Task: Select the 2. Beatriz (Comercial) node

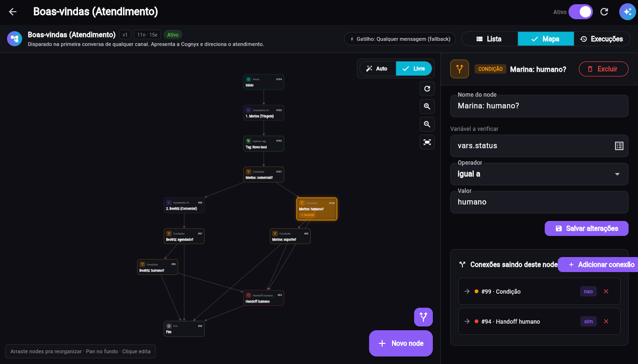Action: 184,205
